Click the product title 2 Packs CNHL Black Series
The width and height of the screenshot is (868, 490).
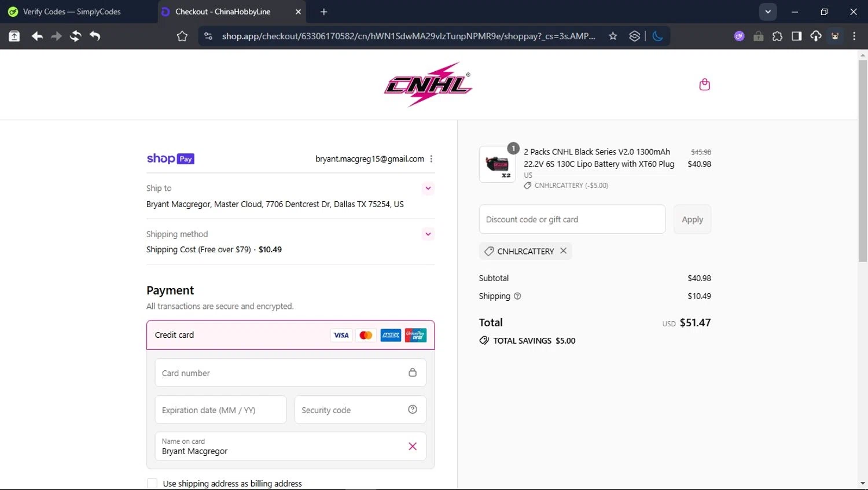[x=599, y=158]
